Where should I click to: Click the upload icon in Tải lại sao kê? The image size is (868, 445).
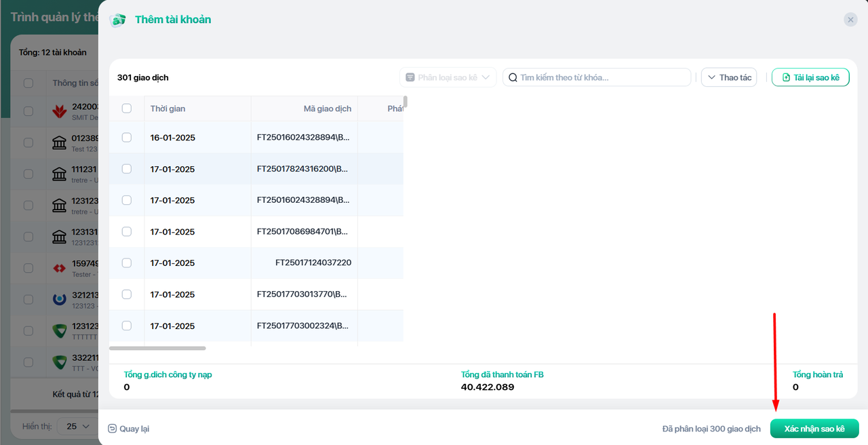pyautogui.click(x=786, y=77)
